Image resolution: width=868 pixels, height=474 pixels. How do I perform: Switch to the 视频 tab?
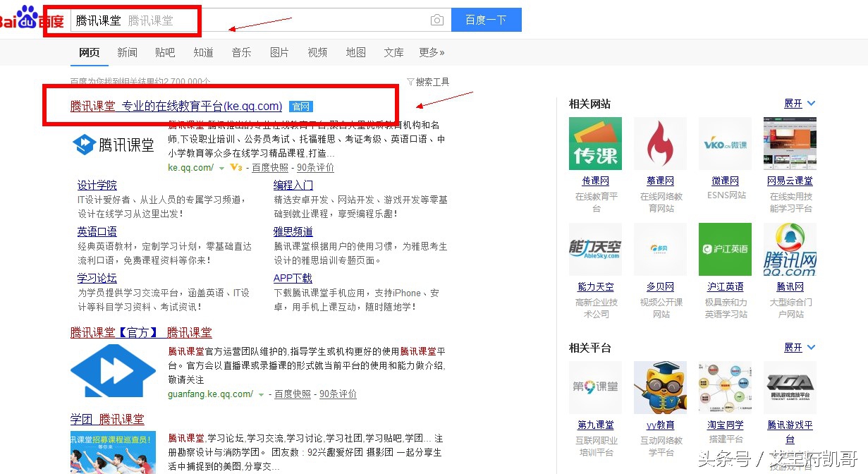[317, 51]
